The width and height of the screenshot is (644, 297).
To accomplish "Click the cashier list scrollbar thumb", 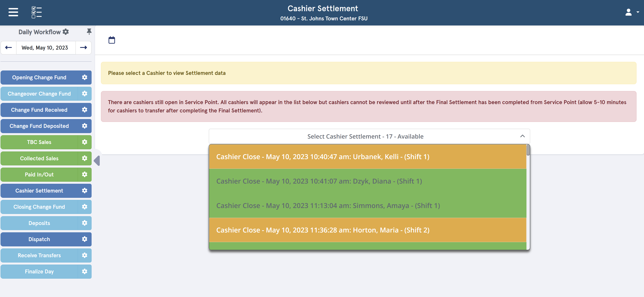I will click(x=528, y=150).
